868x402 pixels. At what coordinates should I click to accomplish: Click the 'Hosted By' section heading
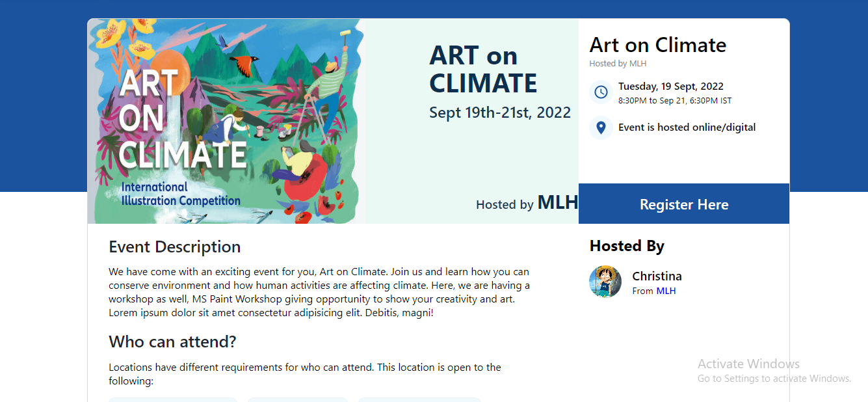[627, 246]
